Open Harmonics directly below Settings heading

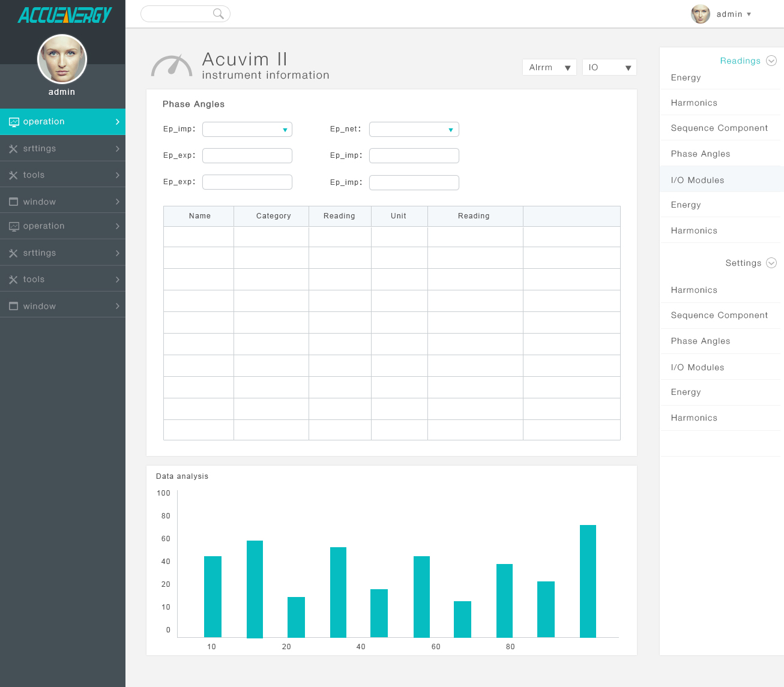[694, 290]
